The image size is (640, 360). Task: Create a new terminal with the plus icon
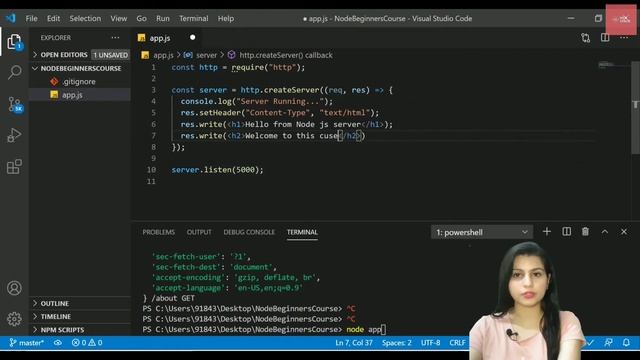[547, 232]
